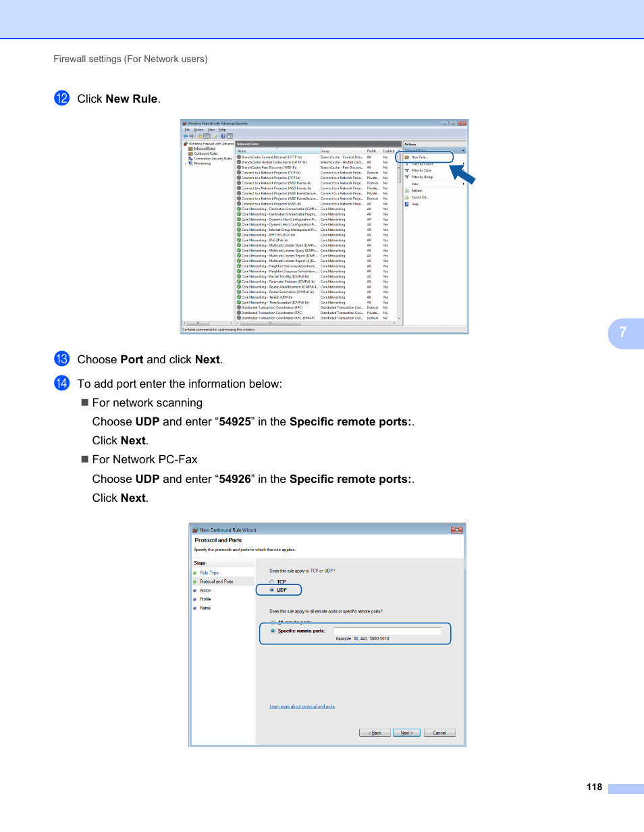Screen dimensions: 644x832
Task: Open the Help menu in the menu bar
Action: pos(222,130)
